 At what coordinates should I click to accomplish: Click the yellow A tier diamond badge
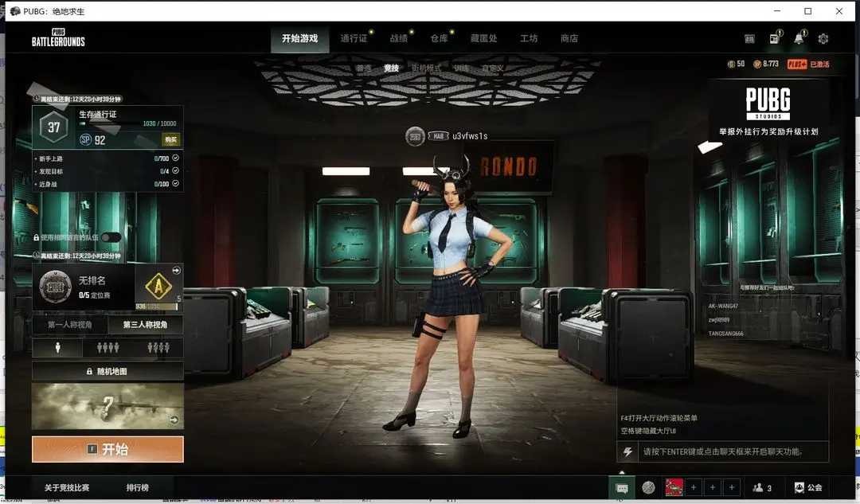[x=158, y=286]
